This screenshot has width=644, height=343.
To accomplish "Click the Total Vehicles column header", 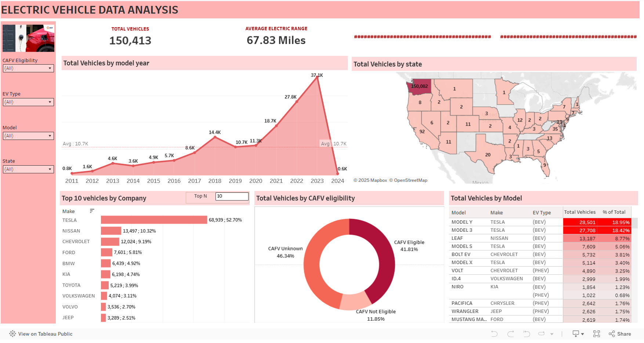I will click(580, 212).
